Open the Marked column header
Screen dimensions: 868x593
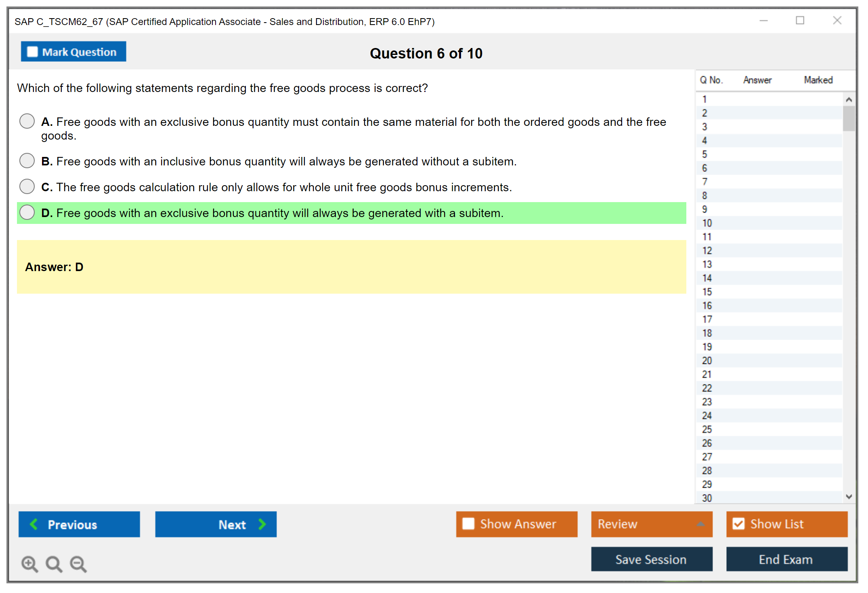818,80
